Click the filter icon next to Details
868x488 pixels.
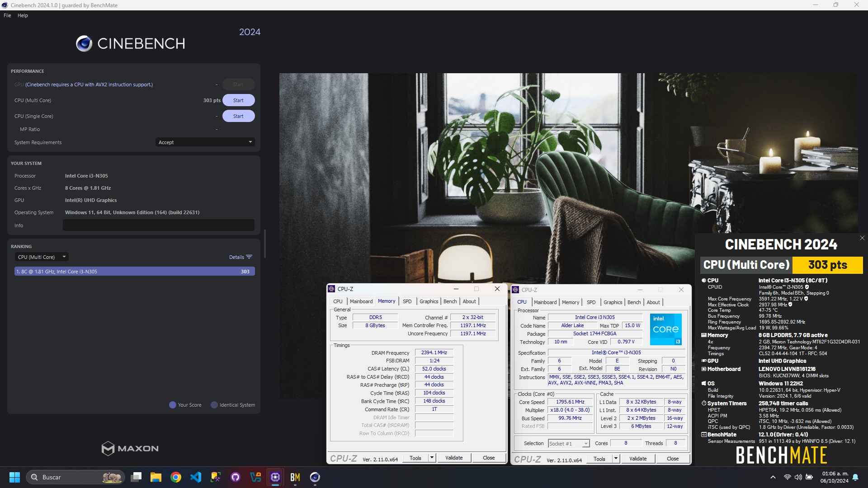[x=249, y=257]
